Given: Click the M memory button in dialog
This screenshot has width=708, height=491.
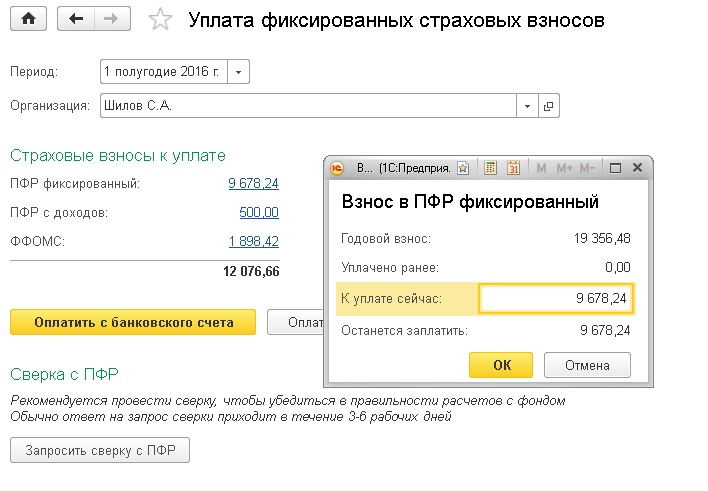Looking at the screenshot, I should click(x=541, y=168).
